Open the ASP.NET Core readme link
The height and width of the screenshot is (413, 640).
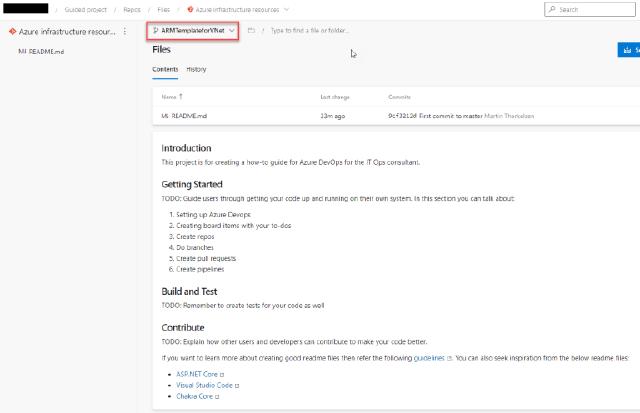click(196, 374)
